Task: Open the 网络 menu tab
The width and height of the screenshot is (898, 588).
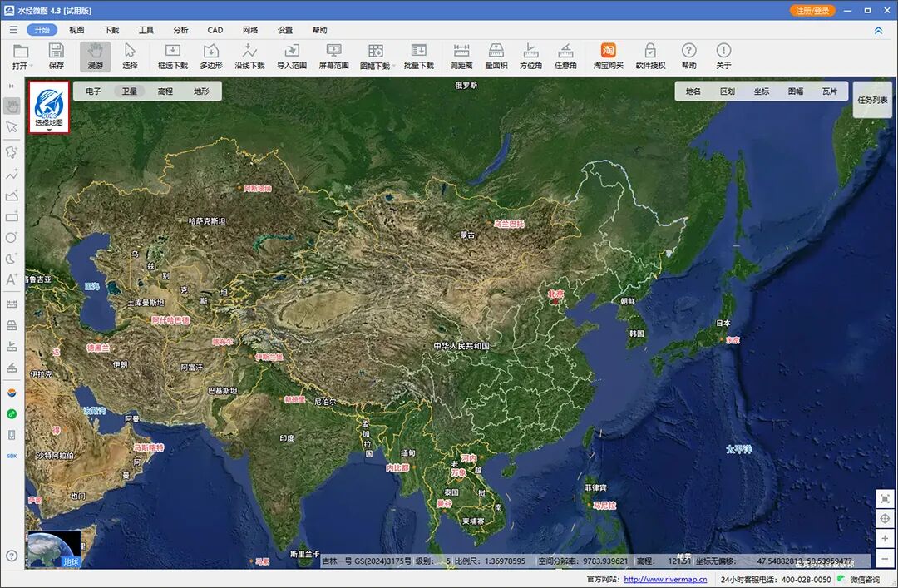Action: tap(250, 30)
